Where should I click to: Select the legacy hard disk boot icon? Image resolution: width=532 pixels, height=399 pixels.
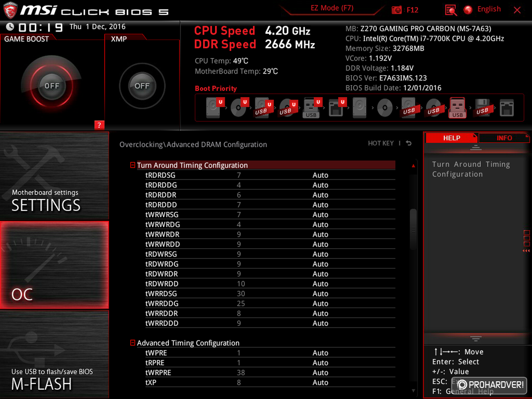pos(360,108)
